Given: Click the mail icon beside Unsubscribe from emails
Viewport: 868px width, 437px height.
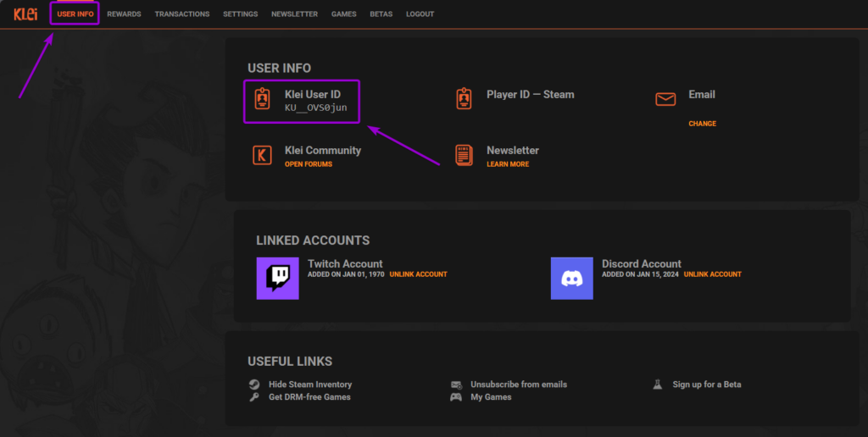Looking at the screenshot, I should pos(456,384).
